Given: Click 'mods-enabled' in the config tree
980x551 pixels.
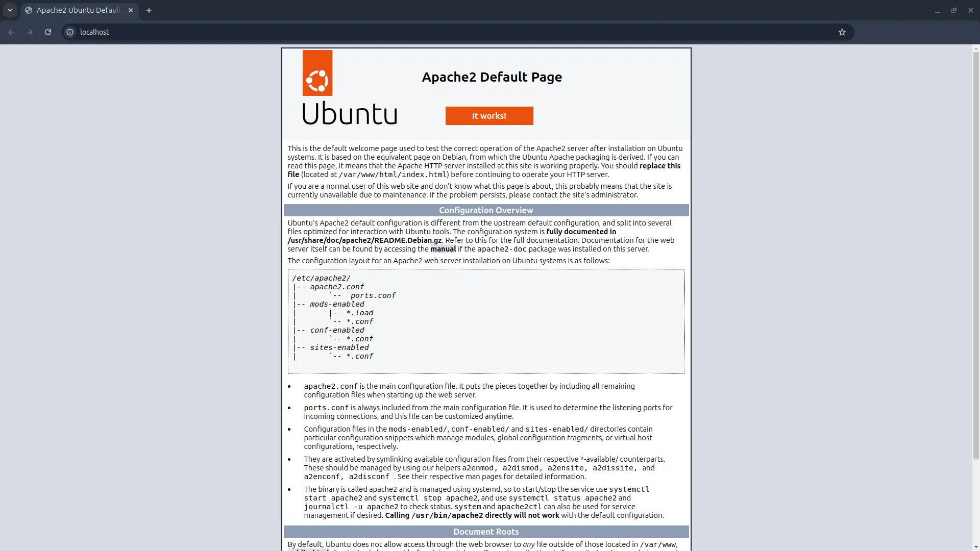Looking at the screenshot, I should click(337, 304).
